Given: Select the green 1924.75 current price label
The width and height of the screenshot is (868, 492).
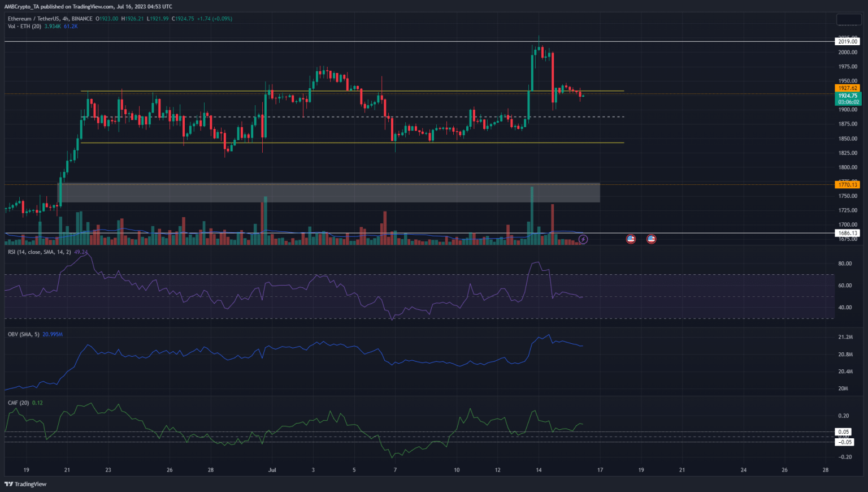Looking at the screenshot, I should click(847, 98).
